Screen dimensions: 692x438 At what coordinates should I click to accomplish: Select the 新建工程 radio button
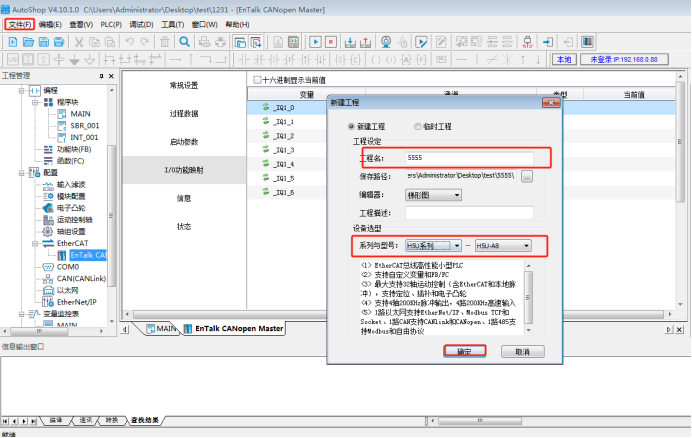point(351,127)
